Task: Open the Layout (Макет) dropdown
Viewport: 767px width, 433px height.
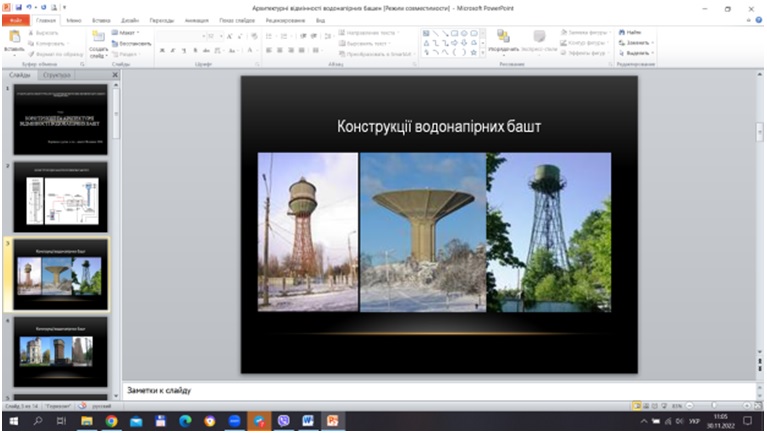Action: [126, 33]
